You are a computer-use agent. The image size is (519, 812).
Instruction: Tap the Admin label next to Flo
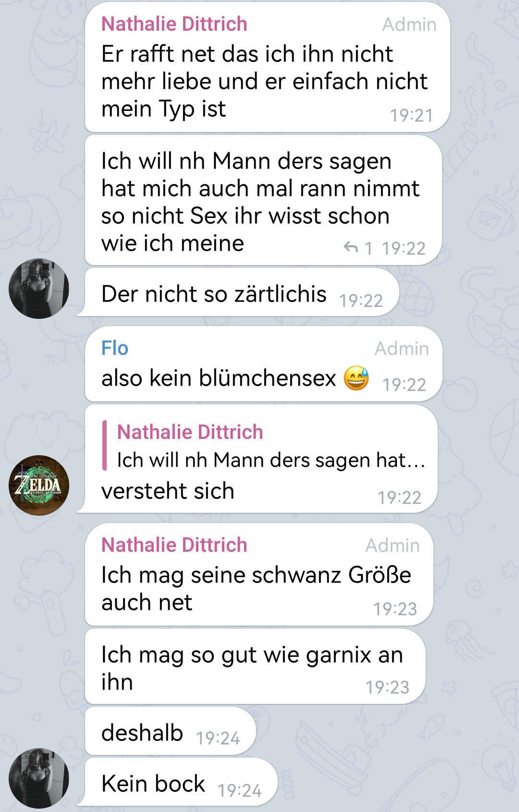402,349
